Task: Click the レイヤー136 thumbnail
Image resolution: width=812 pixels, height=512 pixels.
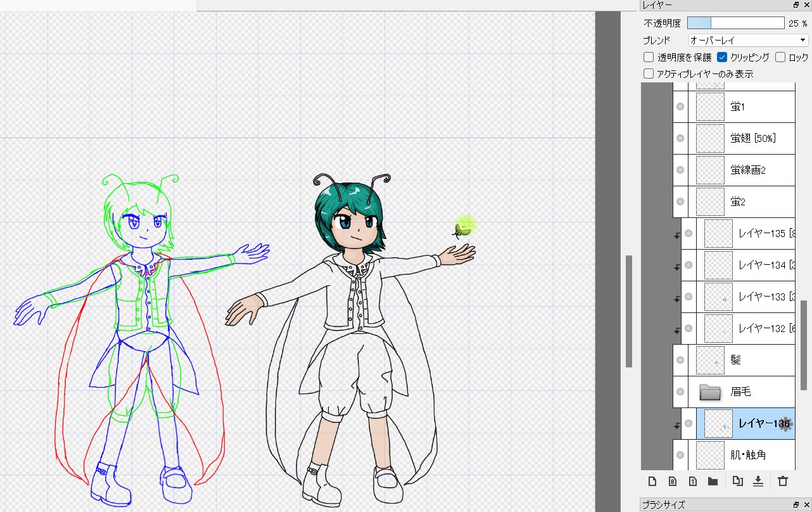Action: [718, 423]
